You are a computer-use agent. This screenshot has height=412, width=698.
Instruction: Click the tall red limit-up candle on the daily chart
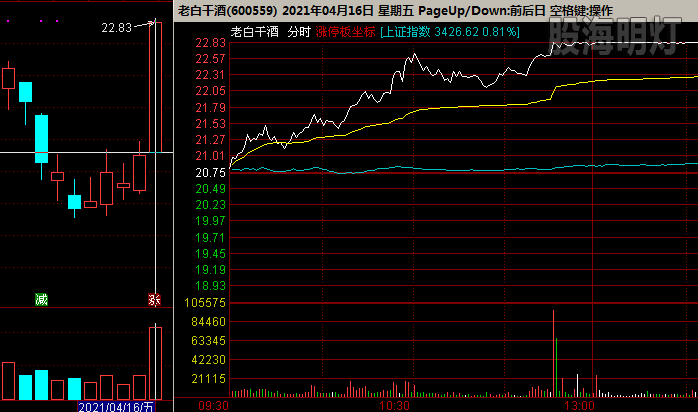tap(155, 87)
